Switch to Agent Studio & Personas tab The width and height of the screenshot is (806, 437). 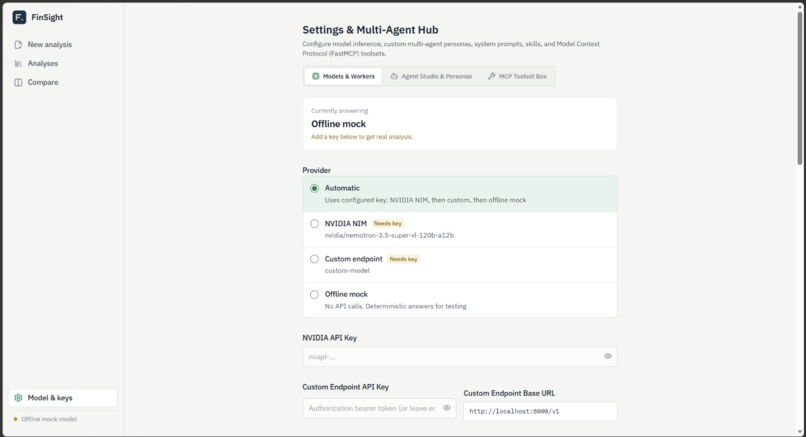pos(431,76)
